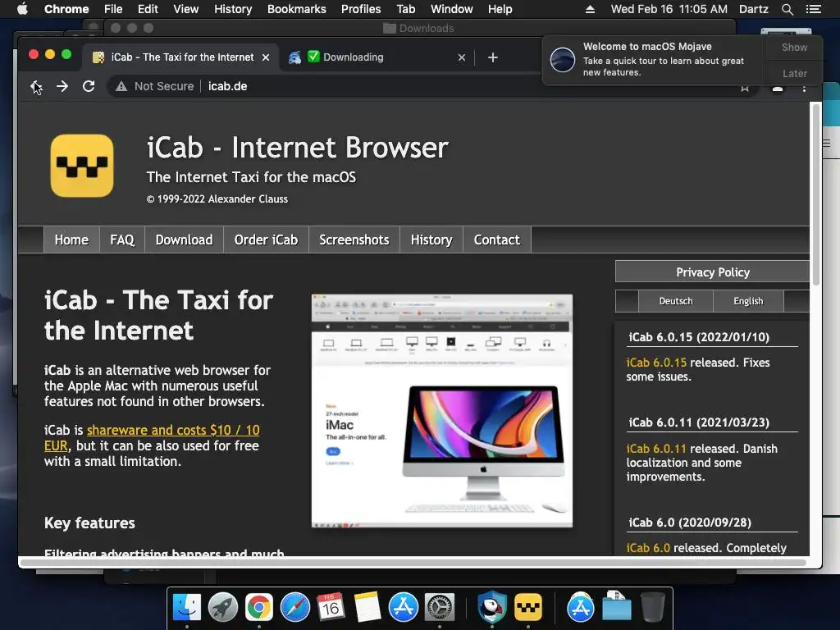This screenshot has height=630, width=840.
Task: Open Launchpad rocket in dock
Action: [x=223, y=608]
